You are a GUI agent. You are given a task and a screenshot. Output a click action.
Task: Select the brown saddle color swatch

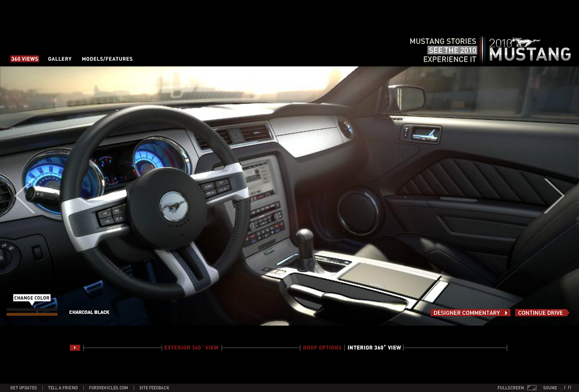coord(32,314)
